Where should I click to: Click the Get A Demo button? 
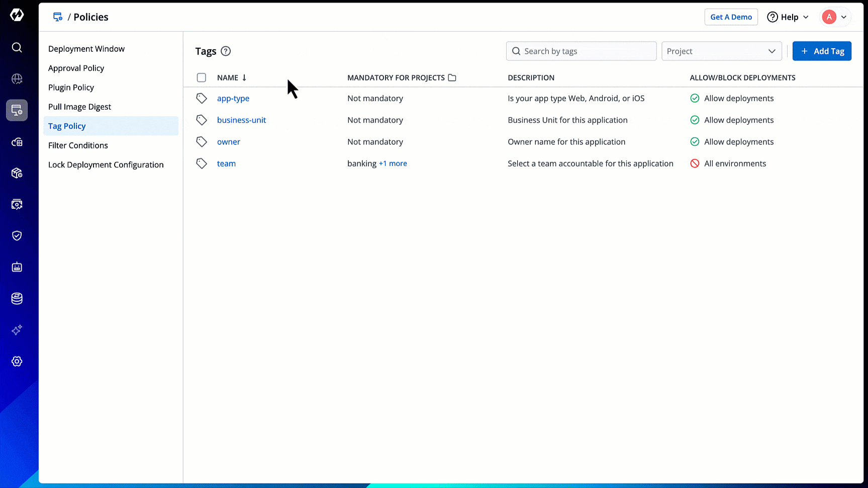click(x=731, y=17)
